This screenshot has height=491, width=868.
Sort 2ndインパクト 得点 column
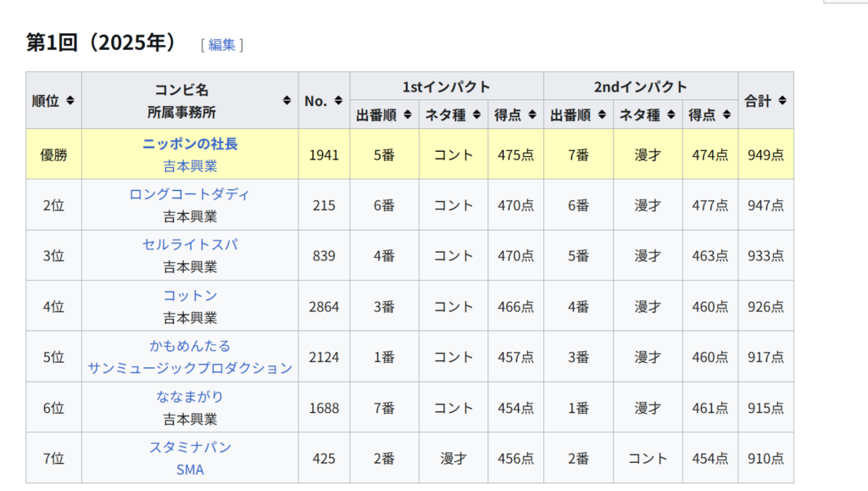click(726, 114)
